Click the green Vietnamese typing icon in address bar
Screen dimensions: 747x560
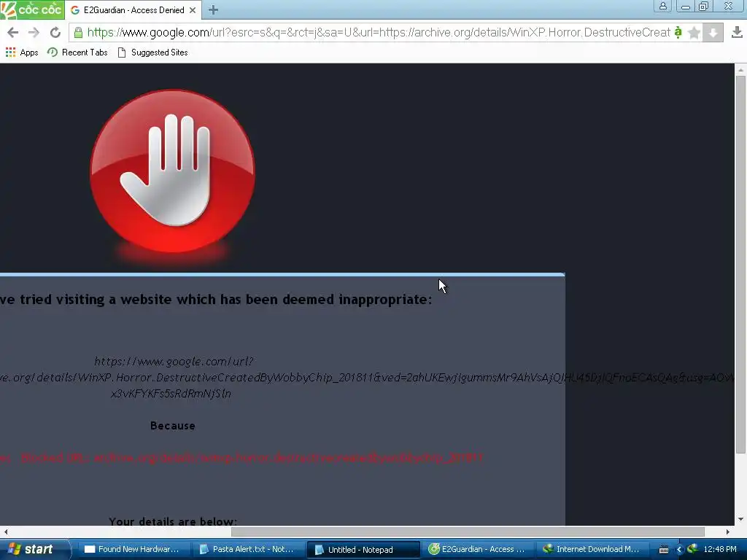click(x=678, y=32)
